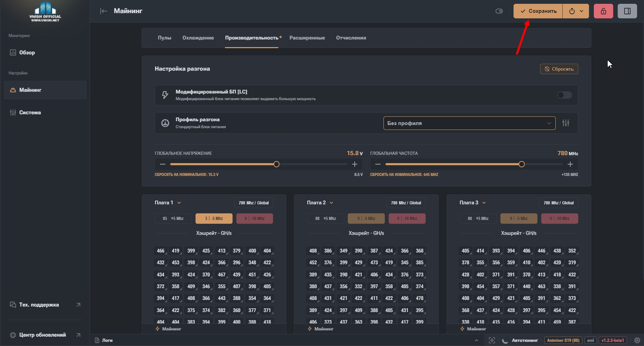Click chip 463 on Плата 3
Image resolution: width=644 pixels, height=346 pixels.
[542, 286]
